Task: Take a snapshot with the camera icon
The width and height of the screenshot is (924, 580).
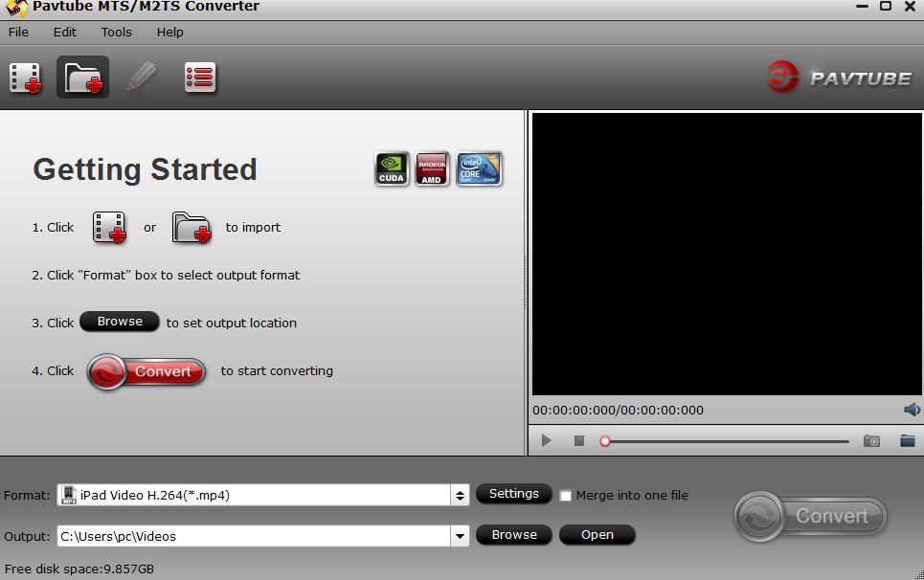Action: [x=871, y=440]
